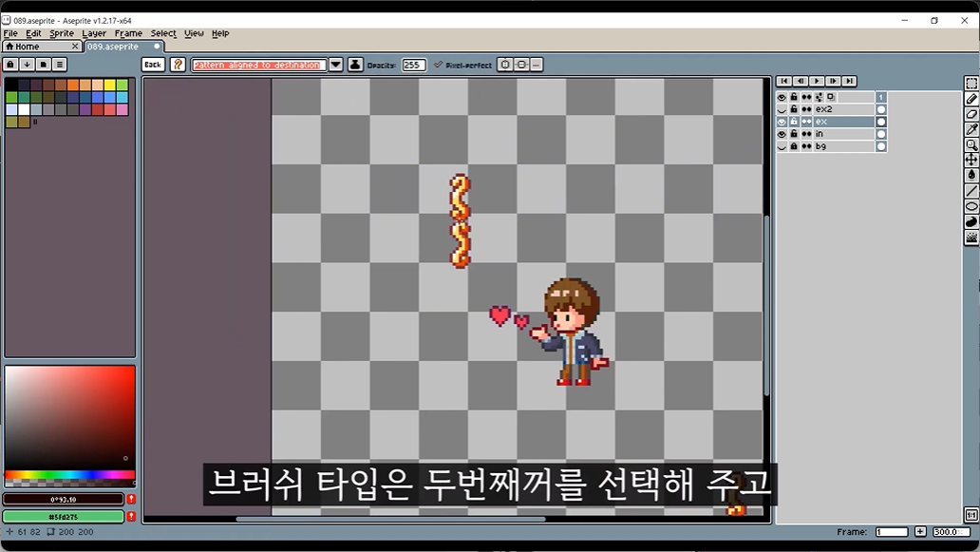
Task: Select the Ellipse tool
Action: click(x=971, y=206)
